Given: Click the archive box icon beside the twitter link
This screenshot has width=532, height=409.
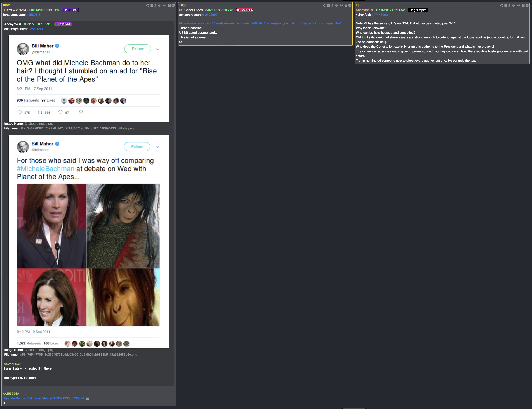Looking at the screenshot, I should point(88,398).
